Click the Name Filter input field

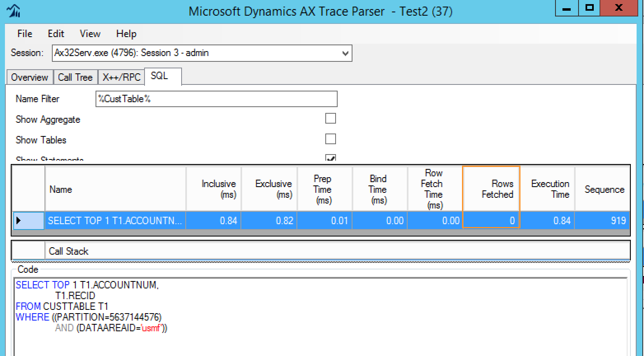coord(216,99)
